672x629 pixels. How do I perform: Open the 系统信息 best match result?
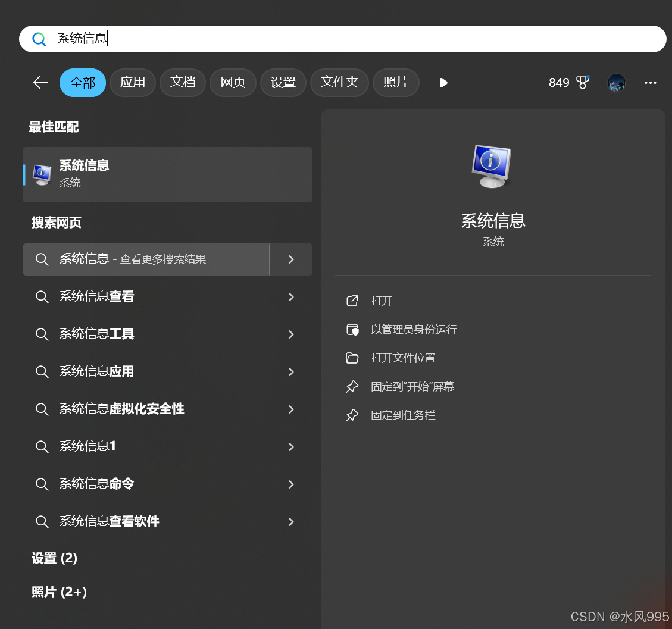point(167,174)
